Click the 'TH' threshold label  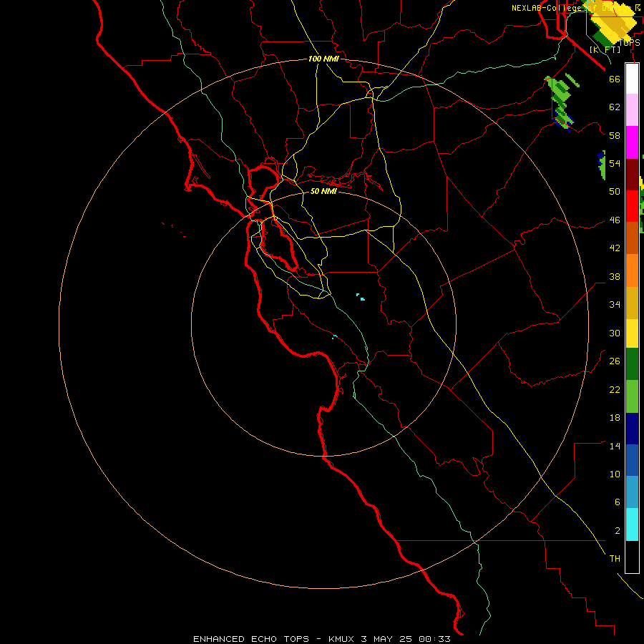pyautogui.click(x=615, y=559)
